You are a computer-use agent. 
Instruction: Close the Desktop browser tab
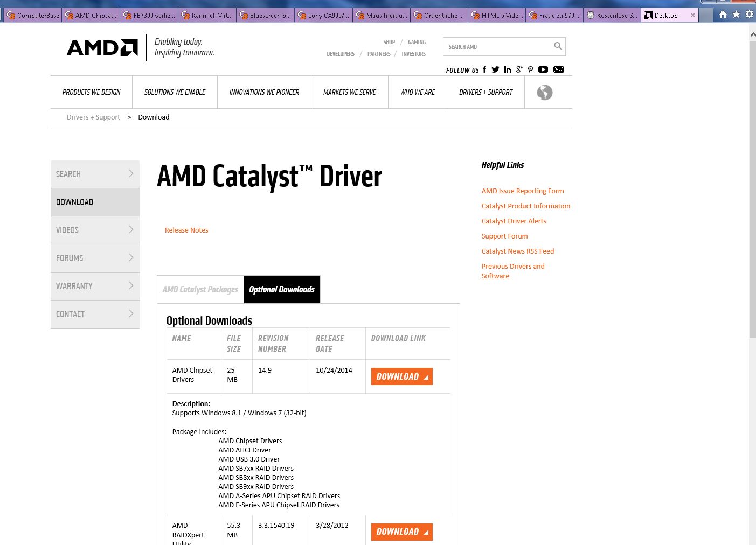click(693, 15)
